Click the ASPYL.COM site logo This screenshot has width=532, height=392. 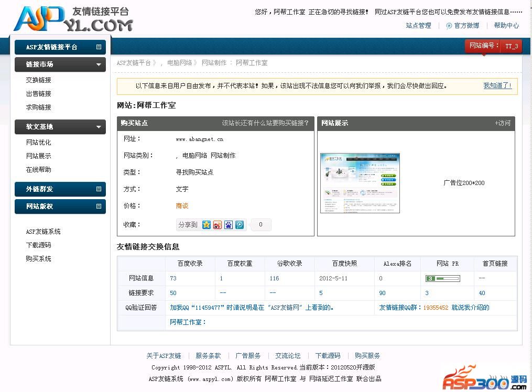coord(73,19)
